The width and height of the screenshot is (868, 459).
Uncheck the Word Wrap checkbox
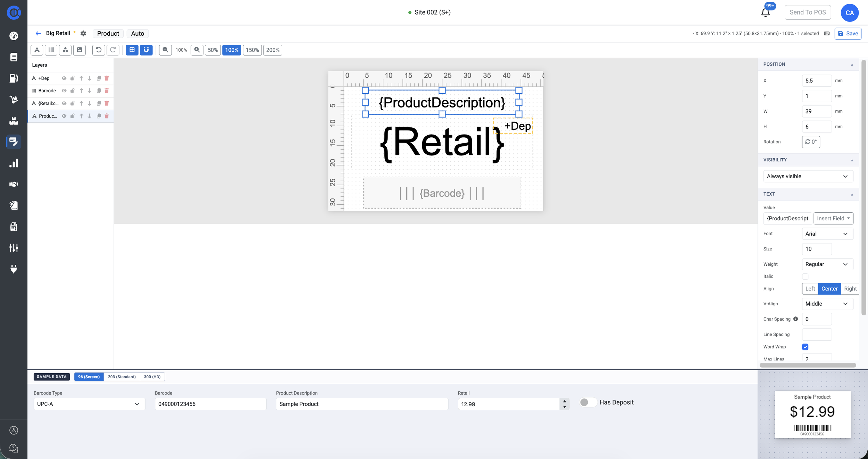(x=805, y=347)
